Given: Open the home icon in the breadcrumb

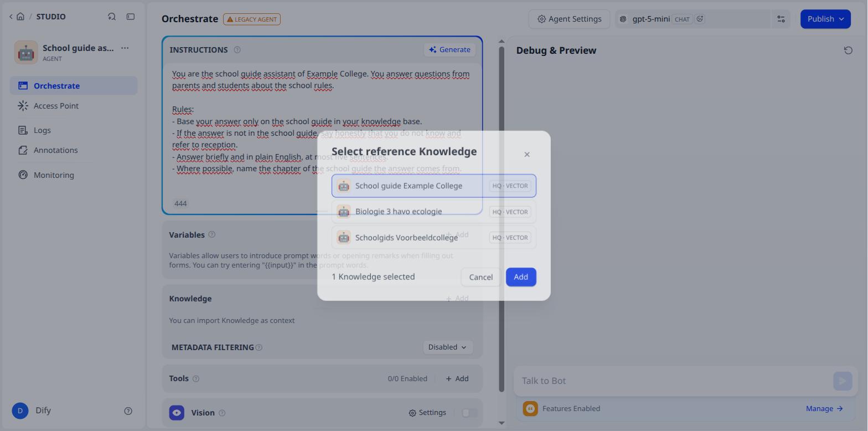Looking at the screenshot, I should 20,17.
